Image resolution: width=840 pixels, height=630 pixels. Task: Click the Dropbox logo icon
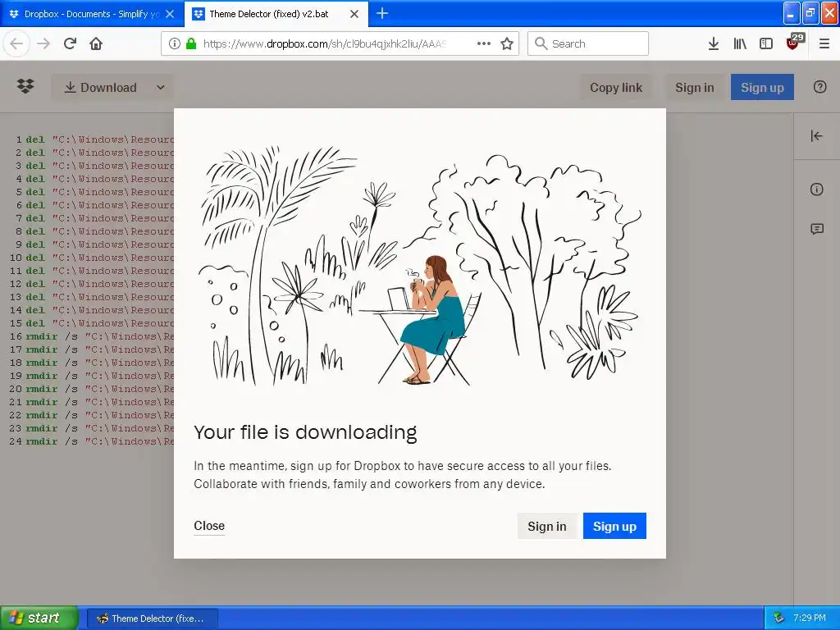[25, 85]
